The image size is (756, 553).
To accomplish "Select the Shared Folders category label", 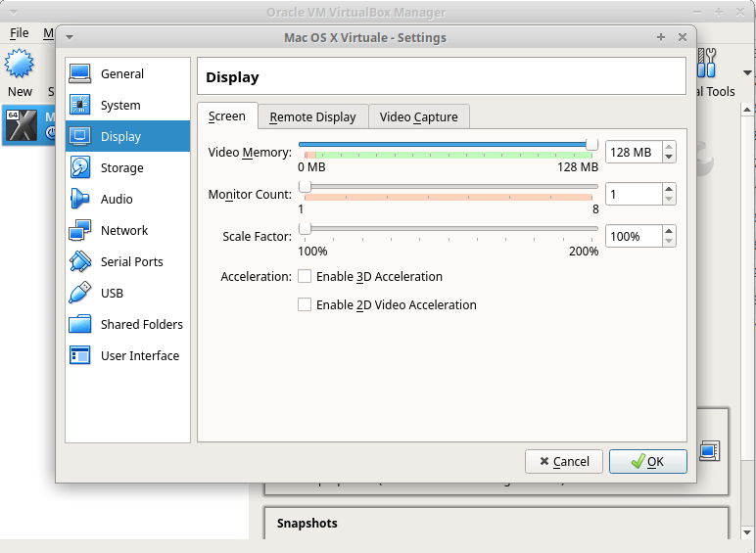I will [142, 324].
